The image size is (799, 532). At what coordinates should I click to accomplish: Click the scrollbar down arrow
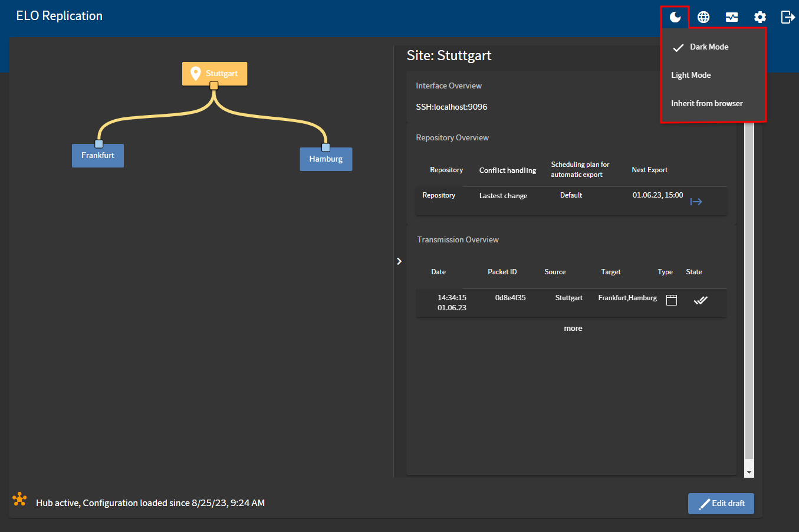tap(749, 472)
